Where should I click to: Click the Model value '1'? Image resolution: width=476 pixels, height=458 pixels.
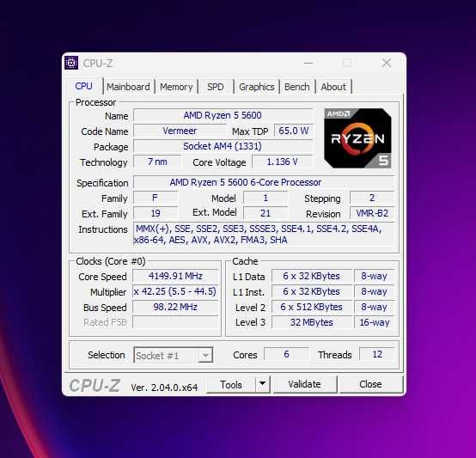click(x=265, y=198)
